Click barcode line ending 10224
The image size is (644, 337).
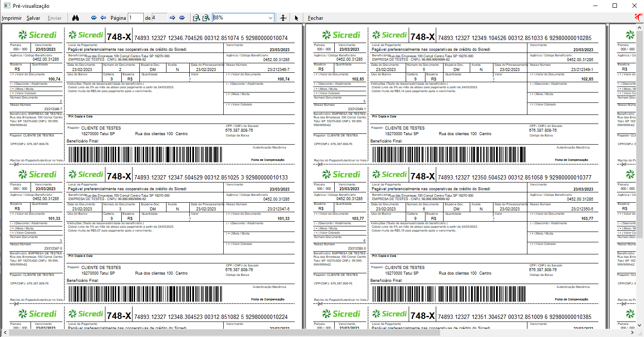(x=211, y=317)
